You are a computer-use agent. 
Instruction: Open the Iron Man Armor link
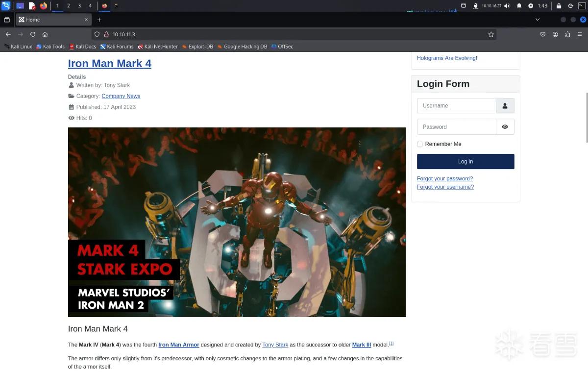tap(179, 345)
